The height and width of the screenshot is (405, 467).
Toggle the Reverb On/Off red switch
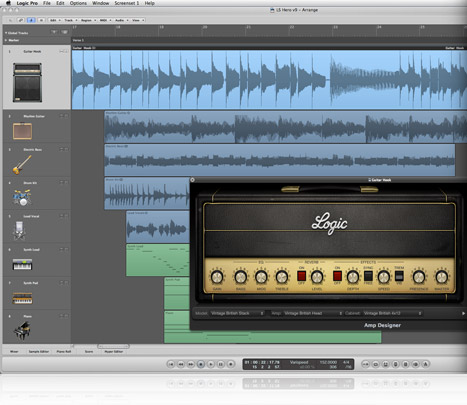coord(302,276)
